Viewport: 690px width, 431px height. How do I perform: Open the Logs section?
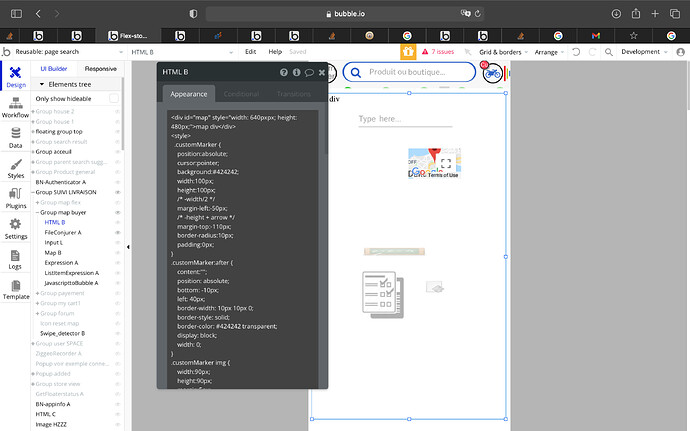click(15, 259)
